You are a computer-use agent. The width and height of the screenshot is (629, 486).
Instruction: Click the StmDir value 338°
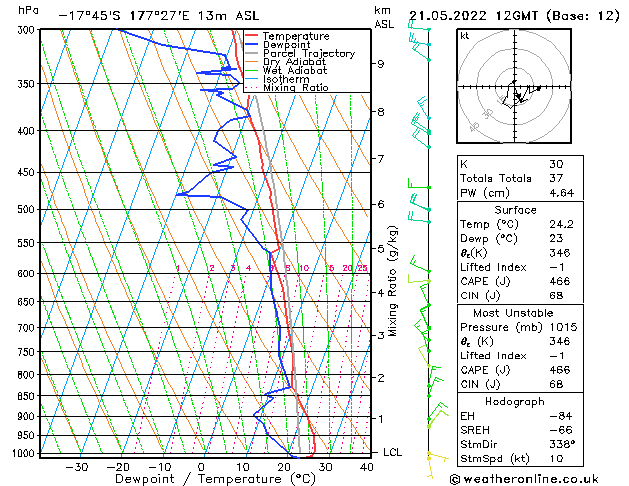(562, 445)
